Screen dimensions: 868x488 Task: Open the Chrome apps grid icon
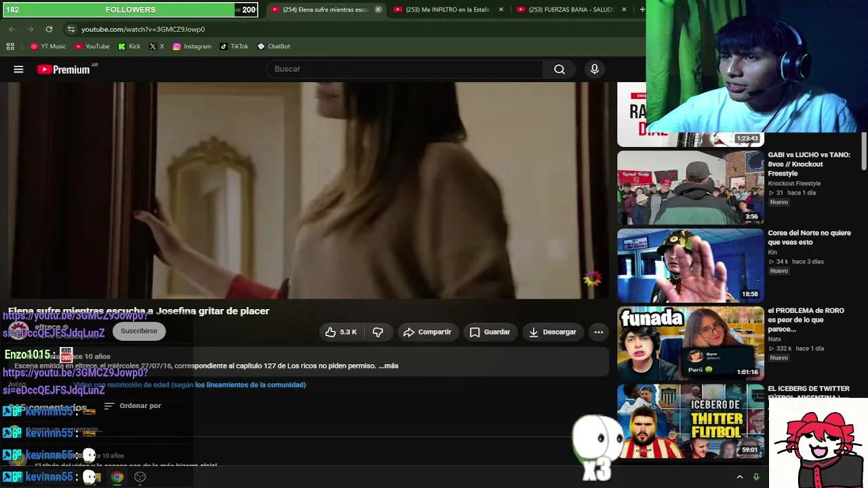coord(10,46)
